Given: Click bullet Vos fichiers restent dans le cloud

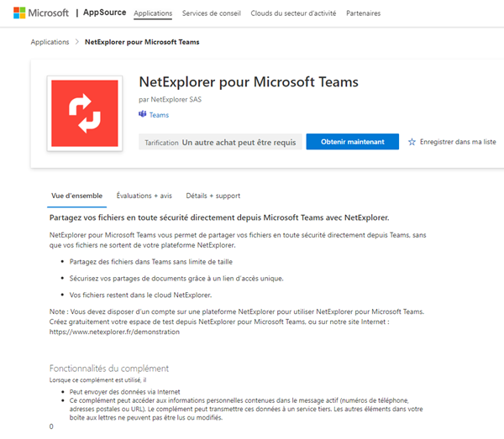Looking at the screenshot, I should click(140, 295).
